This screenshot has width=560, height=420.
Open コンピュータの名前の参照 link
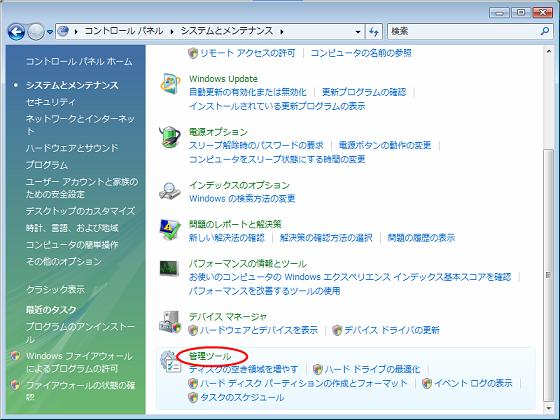[361, 53]
